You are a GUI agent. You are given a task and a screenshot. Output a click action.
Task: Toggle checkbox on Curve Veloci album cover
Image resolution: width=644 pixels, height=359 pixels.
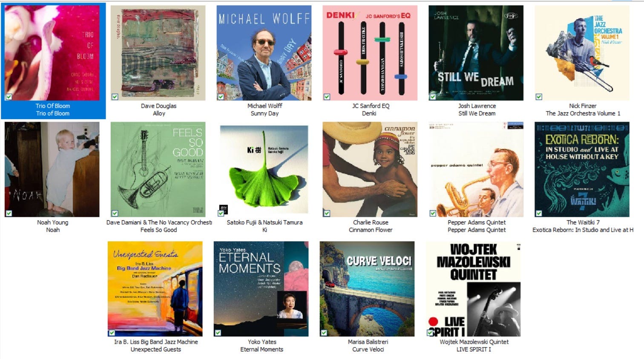click(x=324, y=333)
